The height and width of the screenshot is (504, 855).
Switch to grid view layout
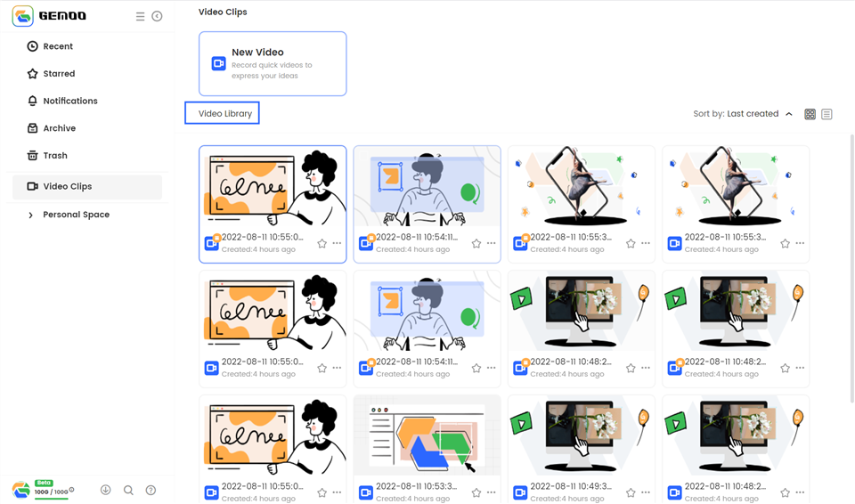click(x=810, y=114)
